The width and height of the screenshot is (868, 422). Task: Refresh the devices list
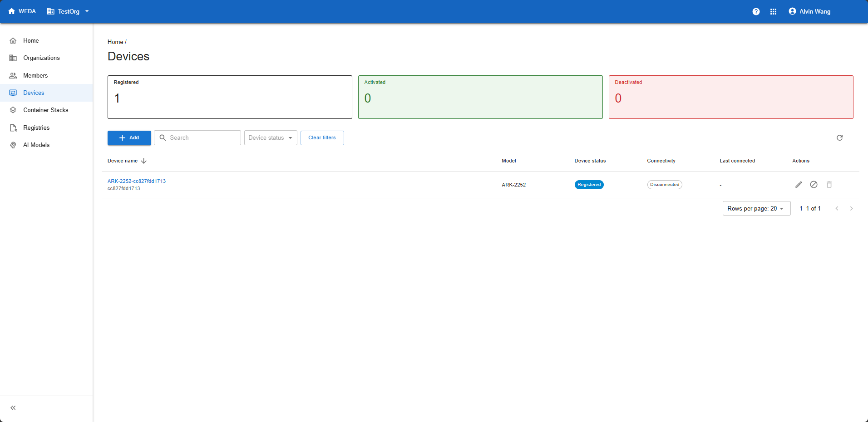click(x=840, y=138)
